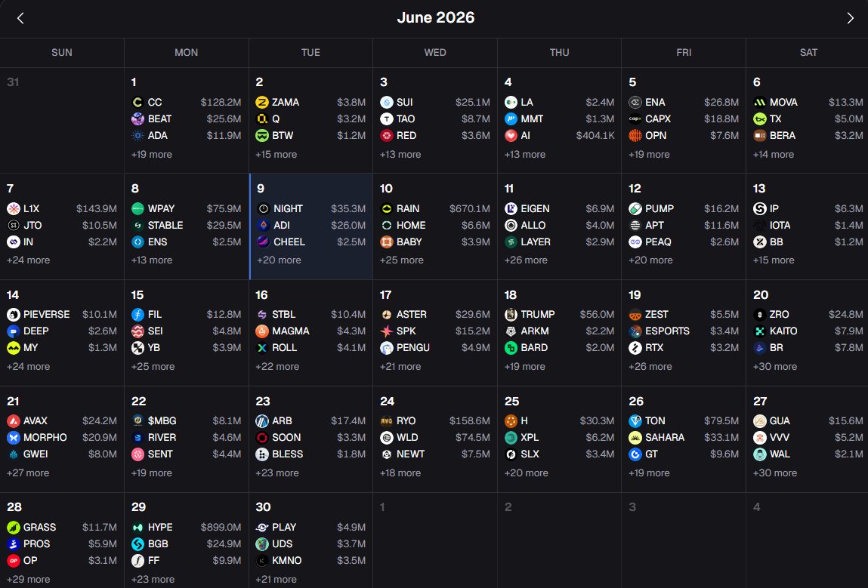Click the BGB token icon on June 29
Viewport: 868px width, 588px height.
pyautogui.click(x=137, y=543)
